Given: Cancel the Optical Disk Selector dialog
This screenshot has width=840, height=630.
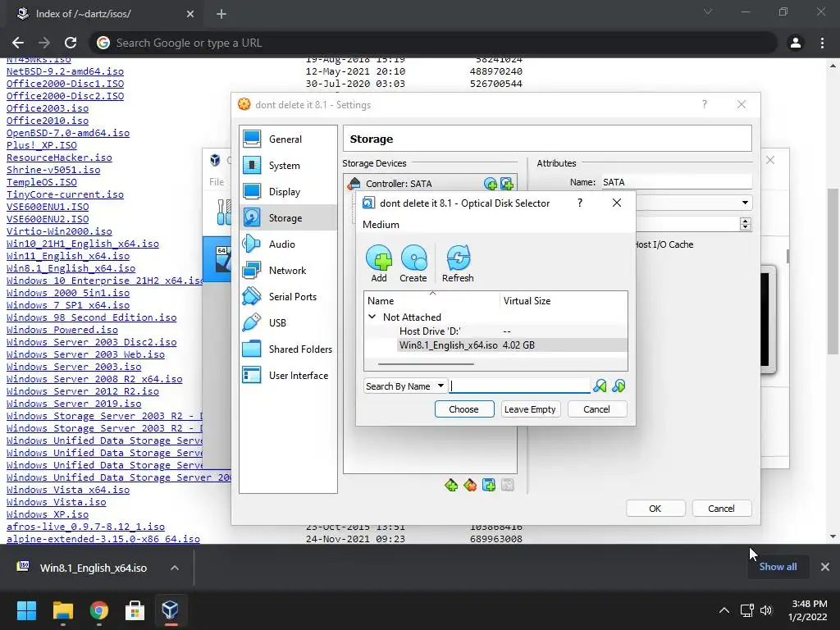Looking at the screenshot, I should 597,409.
